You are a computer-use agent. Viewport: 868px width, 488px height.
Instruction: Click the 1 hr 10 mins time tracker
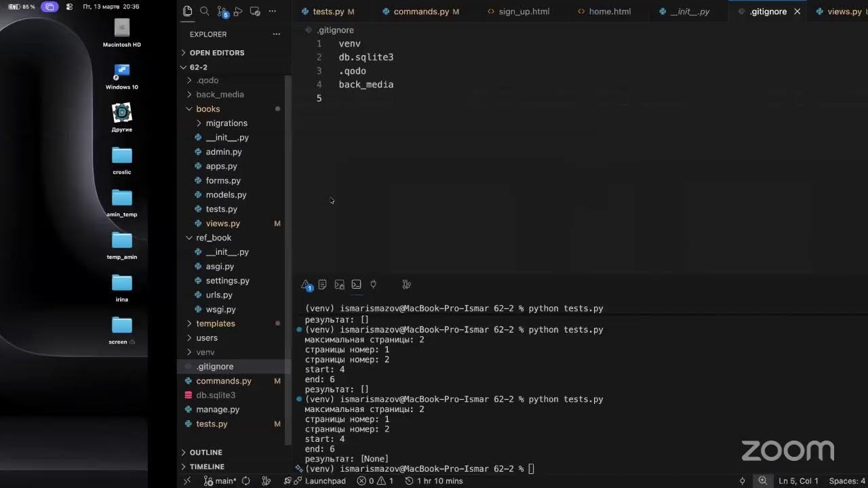(x=434, y=481)
